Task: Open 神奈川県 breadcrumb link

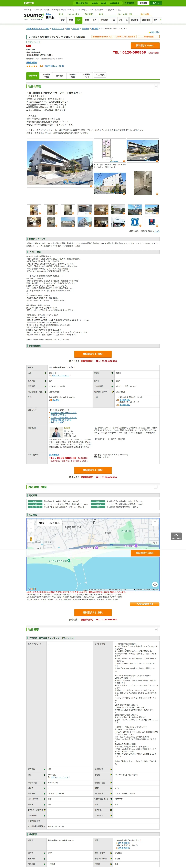Action: point(76,29)
